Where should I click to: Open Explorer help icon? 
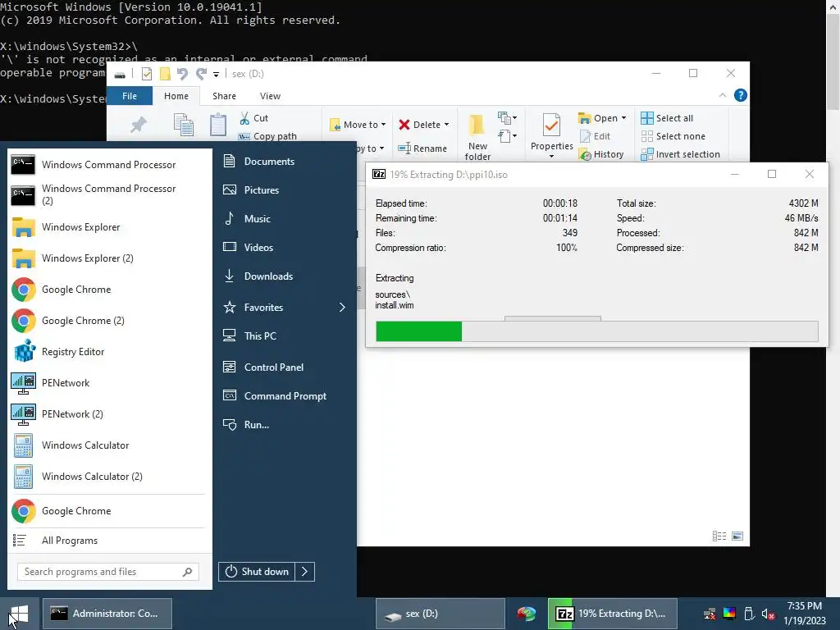coord(741,95)
